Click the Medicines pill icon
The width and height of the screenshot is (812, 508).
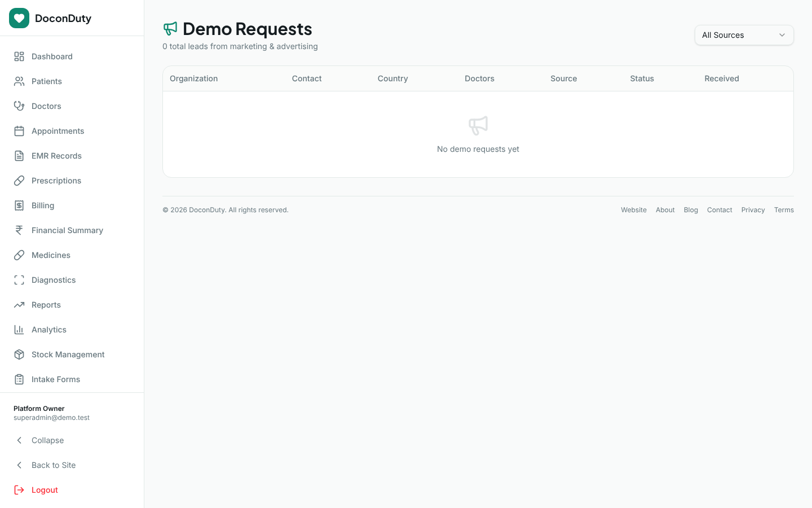point(19,255)
